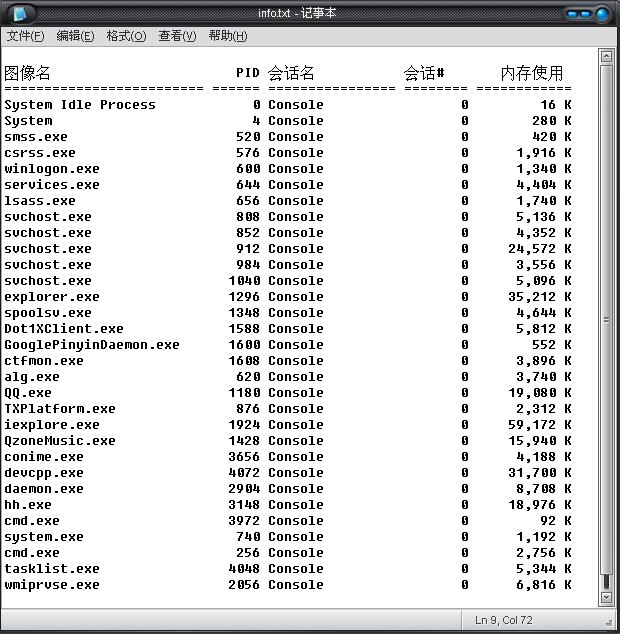620x634 pixels.
Task: Click the PID value 912
Action: click(x=248, y=249)
